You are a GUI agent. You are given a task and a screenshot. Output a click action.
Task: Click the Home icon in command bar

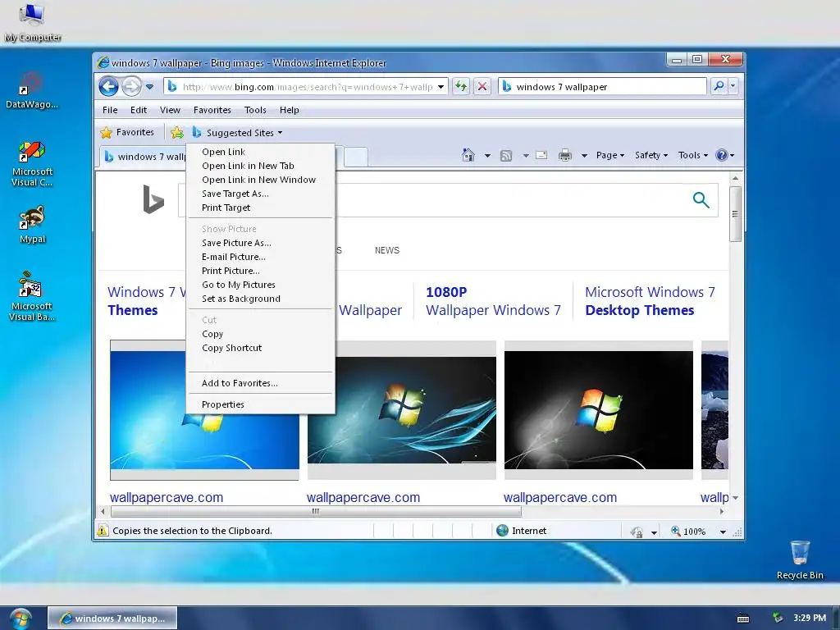468,155
